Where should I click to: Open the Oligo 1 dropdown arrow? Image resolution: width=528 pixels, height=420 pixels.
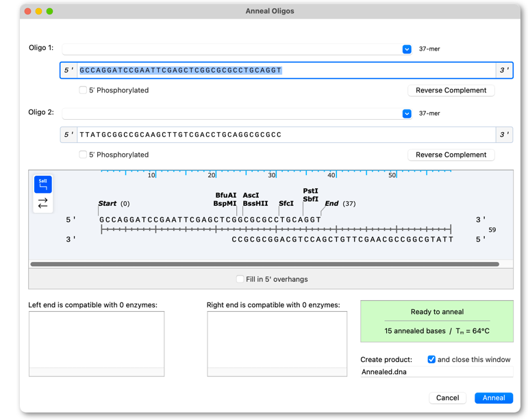[x=407, y=49]
